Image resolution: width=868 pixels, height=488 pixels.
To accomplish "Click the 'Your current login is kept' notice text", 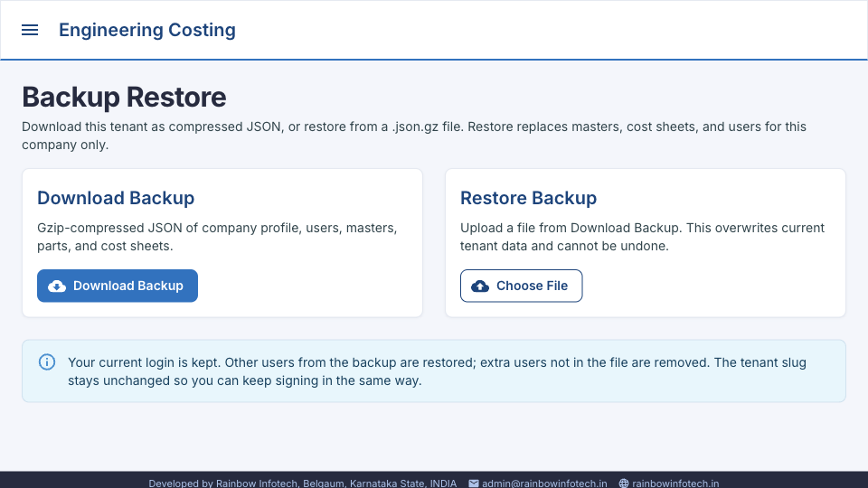I will pos(437,371).
